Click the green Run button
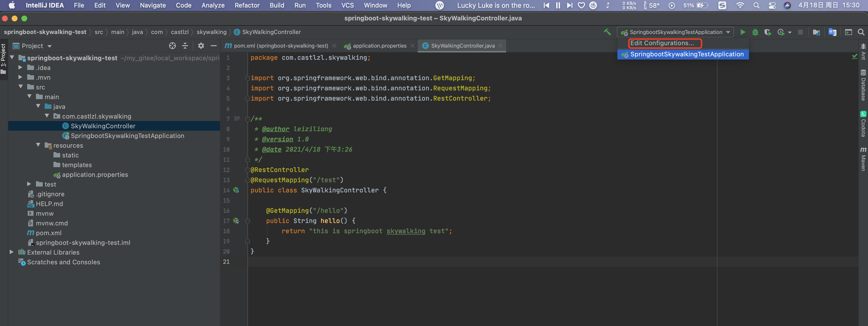Image resolution: width=868 pixels, height=326 pixels. [743, 32]
